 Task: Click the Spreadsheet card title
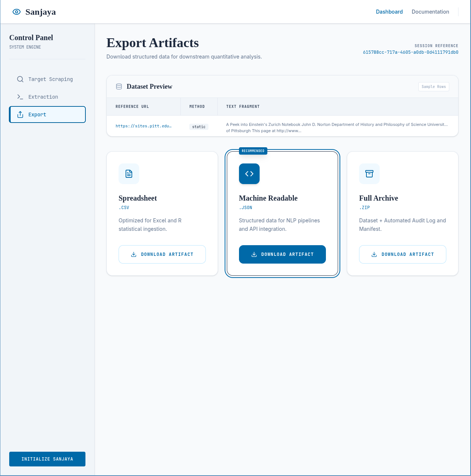(x=138, y=198)
